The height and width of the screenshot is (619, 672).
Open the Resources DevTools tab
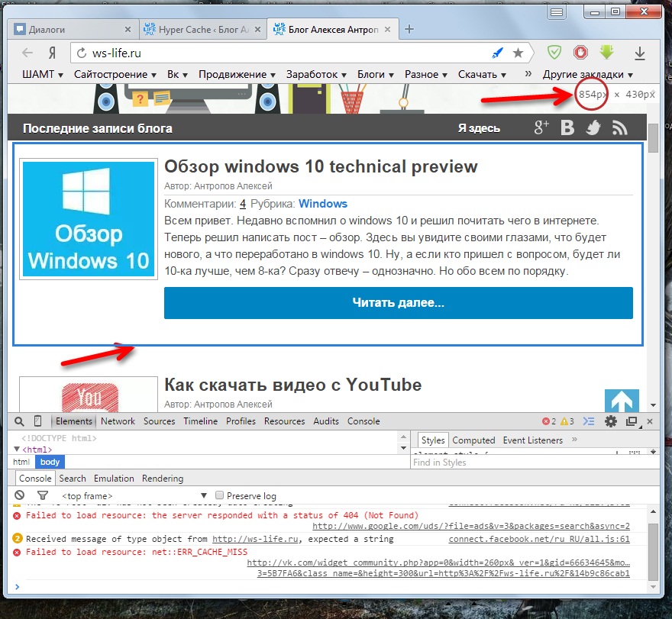(285, 421)
